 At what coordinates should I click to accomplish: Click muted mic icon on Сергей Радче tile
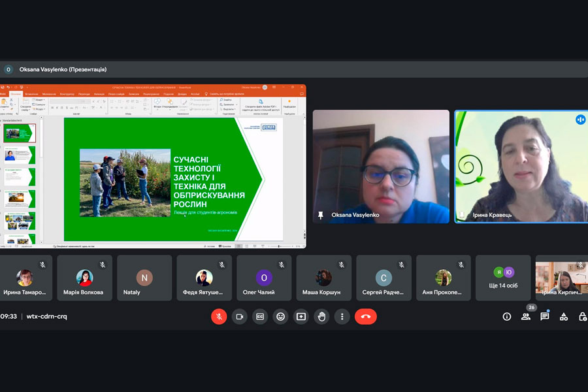click(x=402, y=265)
